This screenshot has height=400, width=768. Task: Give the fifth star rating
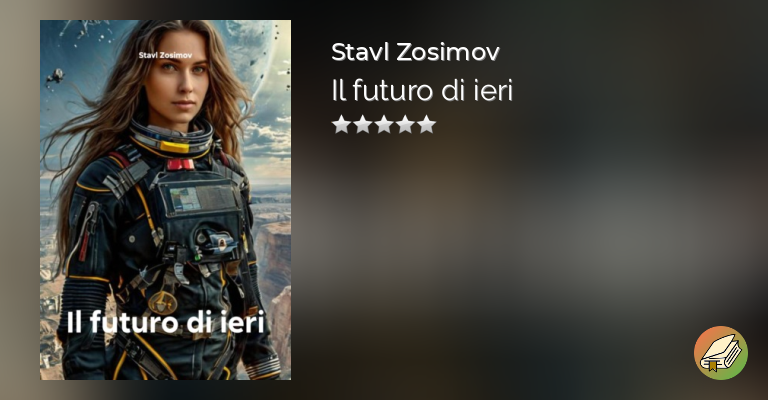[427, 124]
